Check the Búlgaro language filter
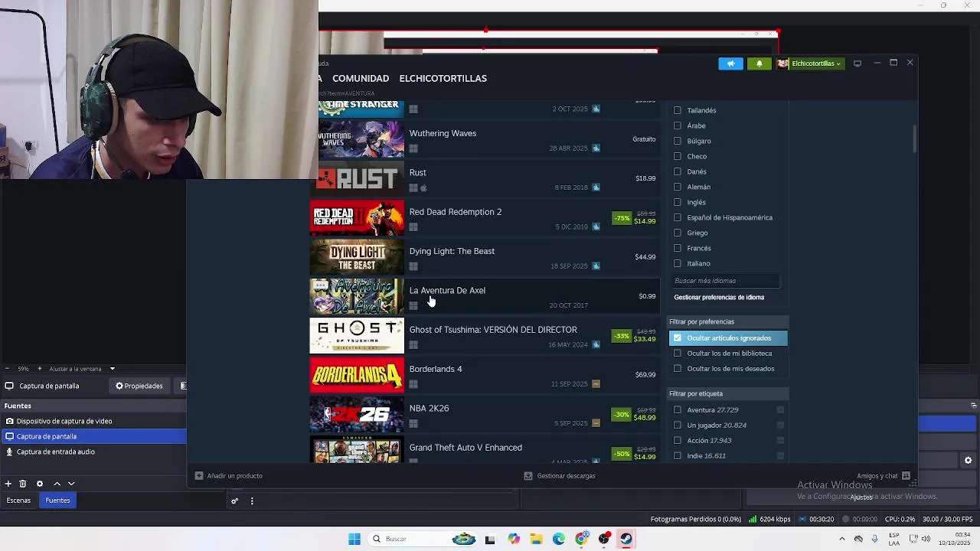The image size is (980, 551). (677, 141)
